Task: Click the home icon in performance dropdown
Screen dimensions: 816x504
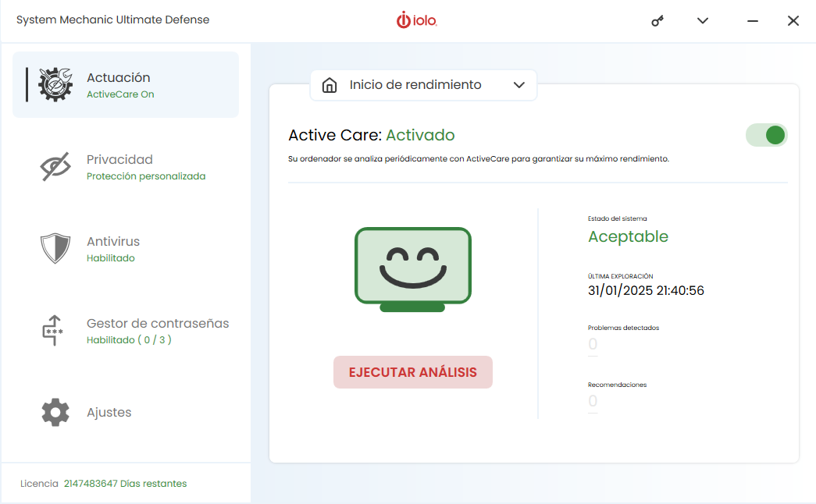Action: pos(330,85)
